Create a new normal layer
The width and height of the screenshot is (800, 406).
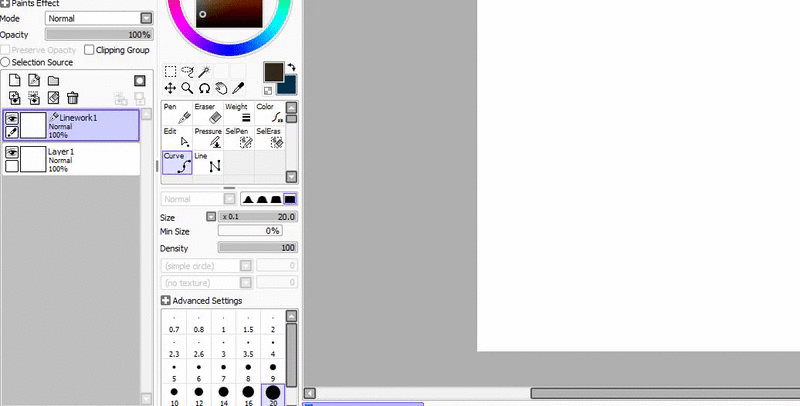(x=15, y=80)
